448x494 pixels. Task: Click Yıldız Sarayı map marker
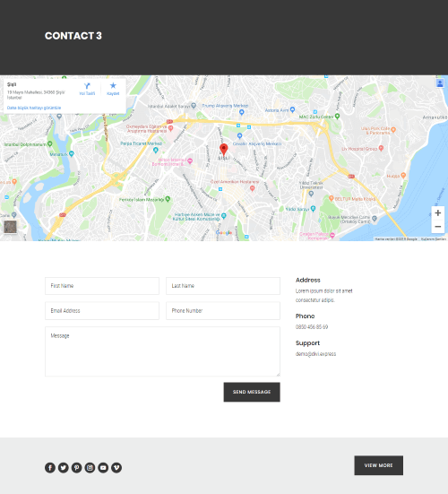(x=313, y=208)
